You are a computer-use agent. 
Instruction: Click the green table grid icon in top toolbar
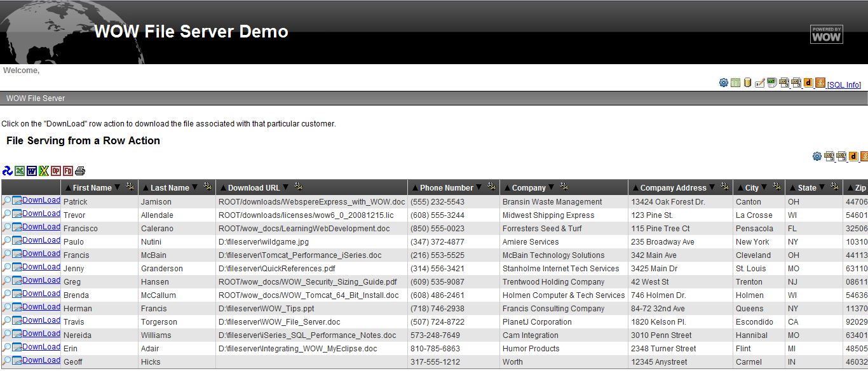(x=735, y=83)
